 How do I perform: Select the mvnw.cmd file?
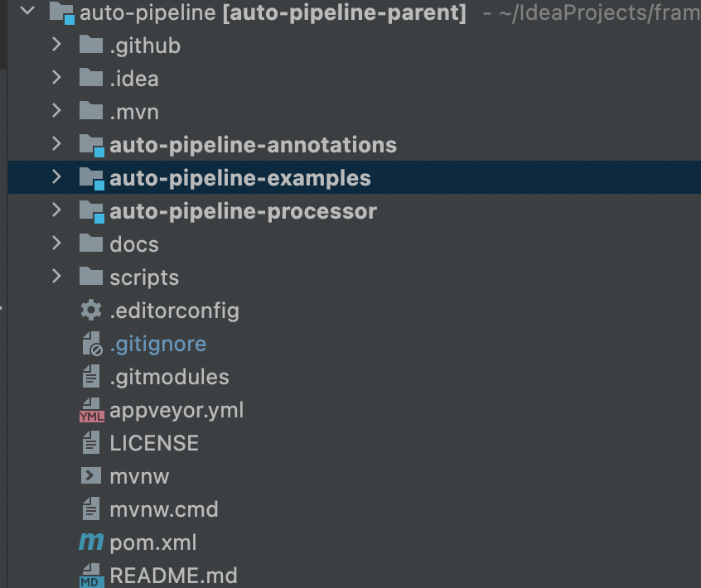tap(164, 509)
